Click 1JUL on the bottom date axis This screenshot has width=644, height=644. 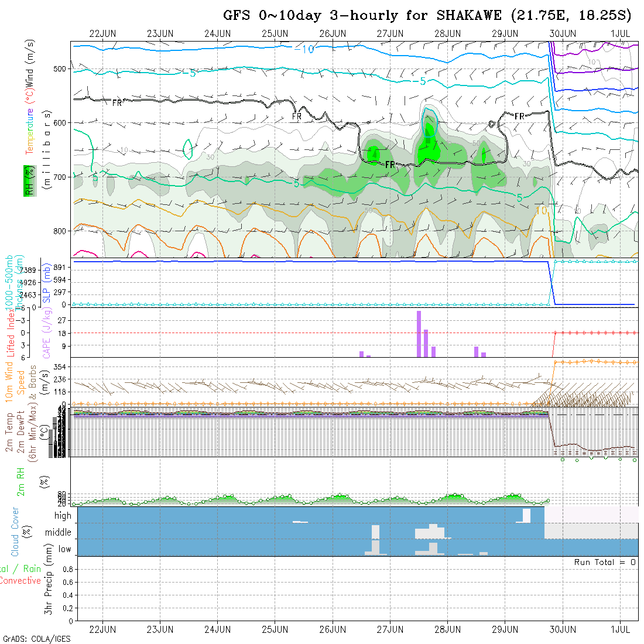pos(620,629)
